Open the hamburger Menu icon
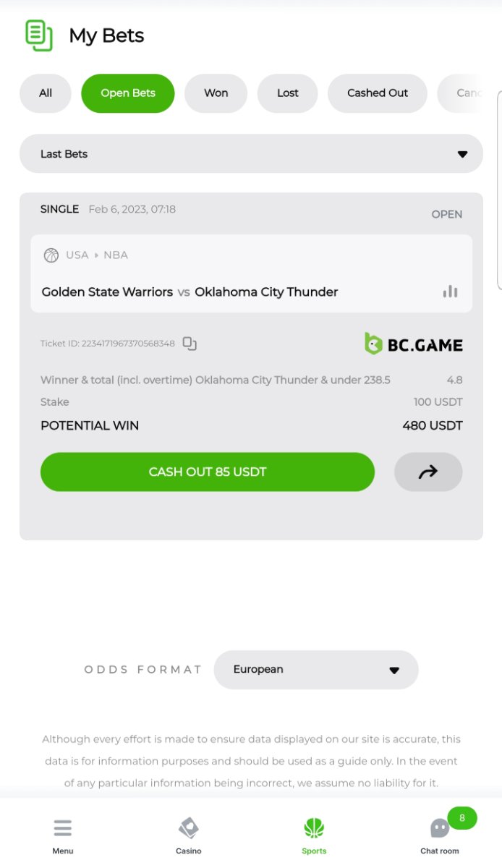 pos(63,828)
